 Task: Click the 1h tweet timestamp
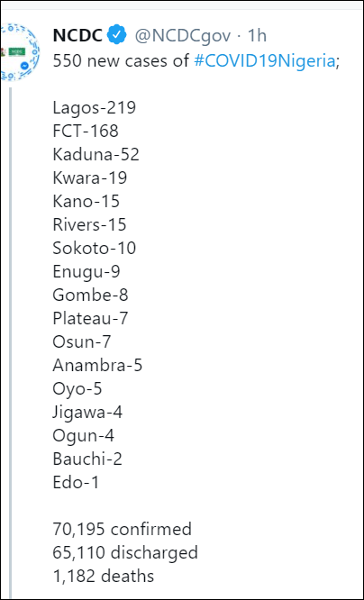coord(257,36)
